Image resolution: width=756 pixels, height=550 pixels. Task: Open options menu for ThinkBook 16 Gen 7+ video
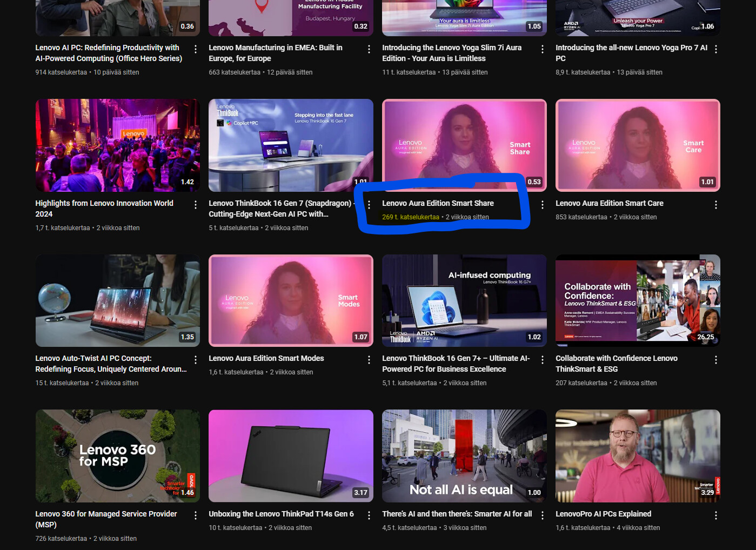[543, 360]
